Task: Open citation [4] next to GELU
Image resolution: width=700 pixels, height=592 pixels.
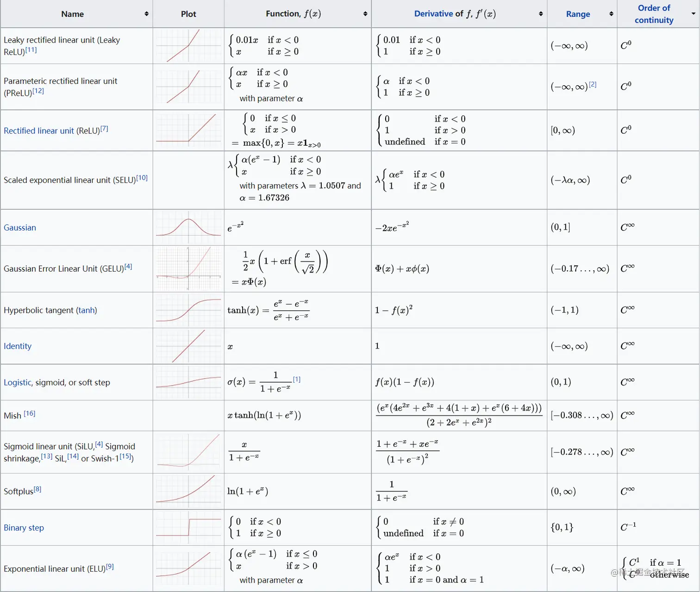Action: tap(128, 267)
